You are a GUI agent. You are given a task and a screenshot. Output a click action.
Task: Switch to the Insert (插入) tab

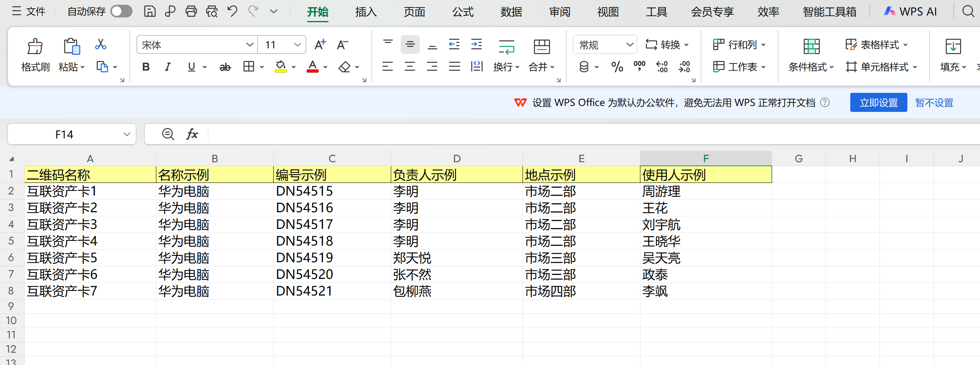366,12
